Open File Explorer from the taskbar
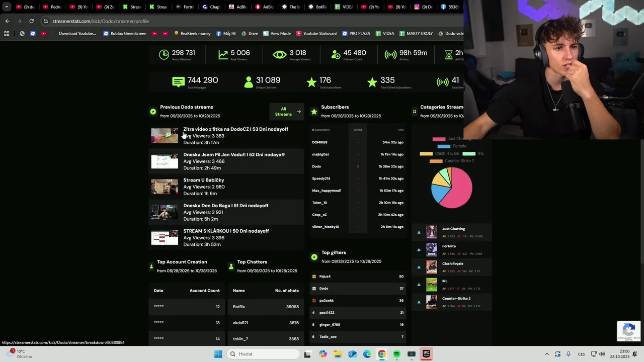 337,354
